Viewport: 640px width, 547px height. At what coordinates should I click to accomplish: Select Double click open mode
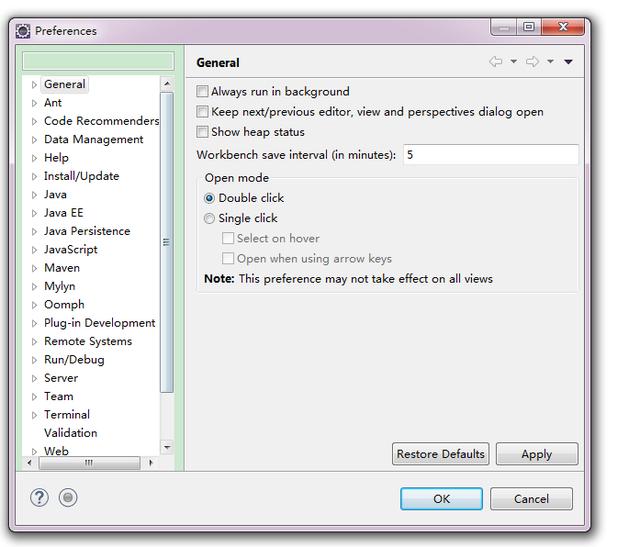(x=209, y=198)
